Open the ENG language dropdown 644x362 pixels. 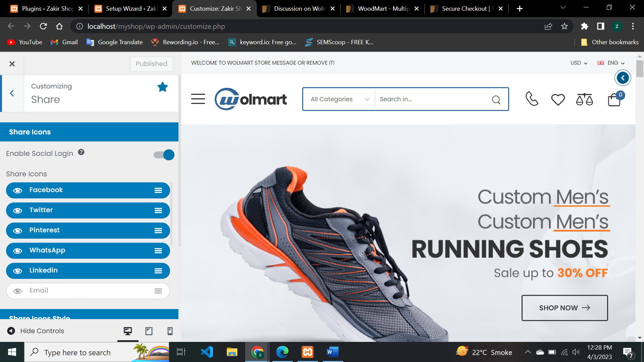611,63
